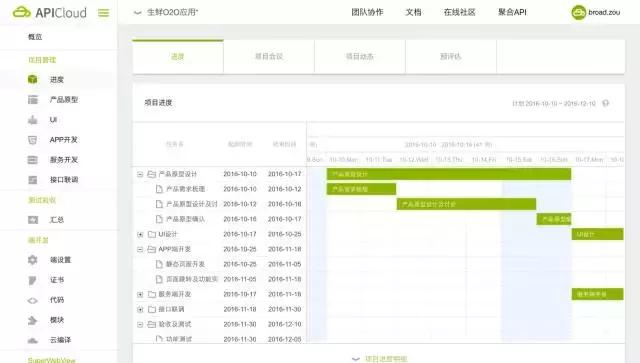Switch to the fourth tab 预评估
Image resolution: width=640 pixels, height=363 pixels.
pos(451,56)
